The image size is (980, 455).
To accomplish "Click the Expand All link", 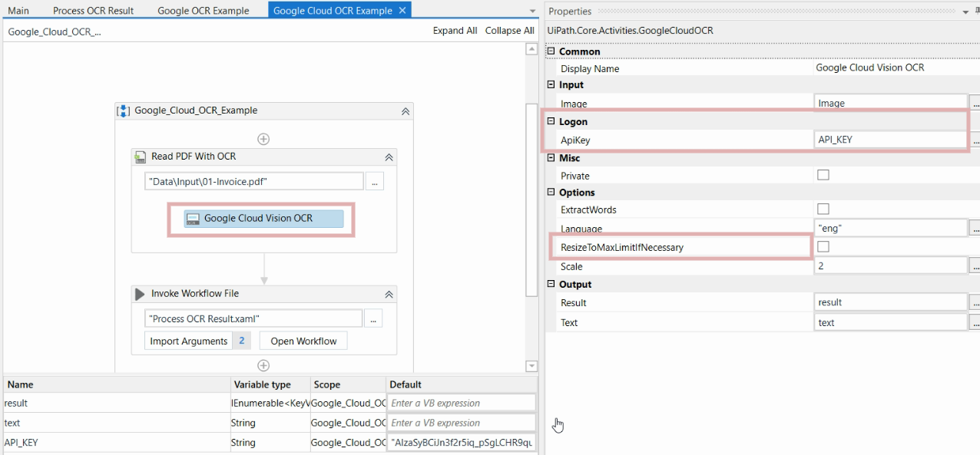I will coord(454,31).
